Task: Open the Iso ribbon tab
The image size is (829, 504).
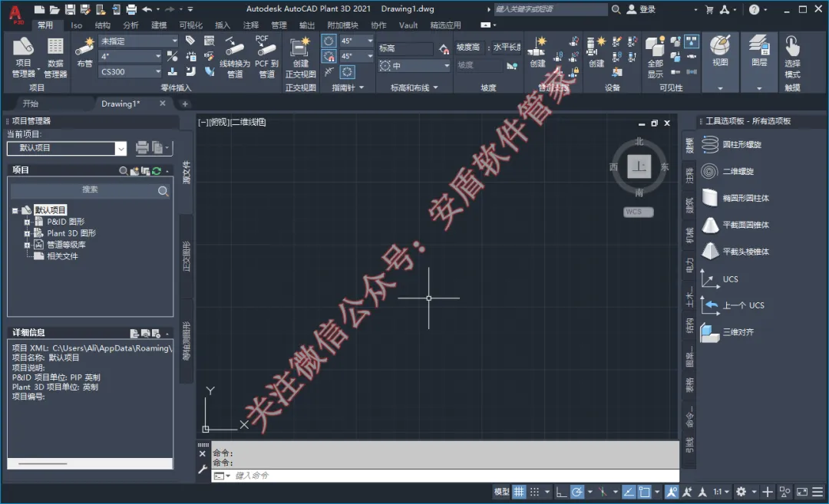Action: (77, 25)
